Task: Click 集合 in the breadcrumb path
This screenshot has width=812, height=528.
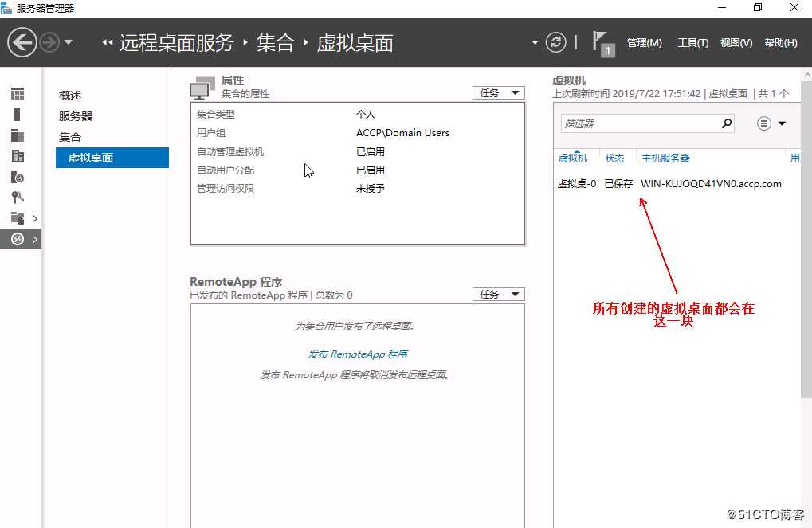Action: 275,42
